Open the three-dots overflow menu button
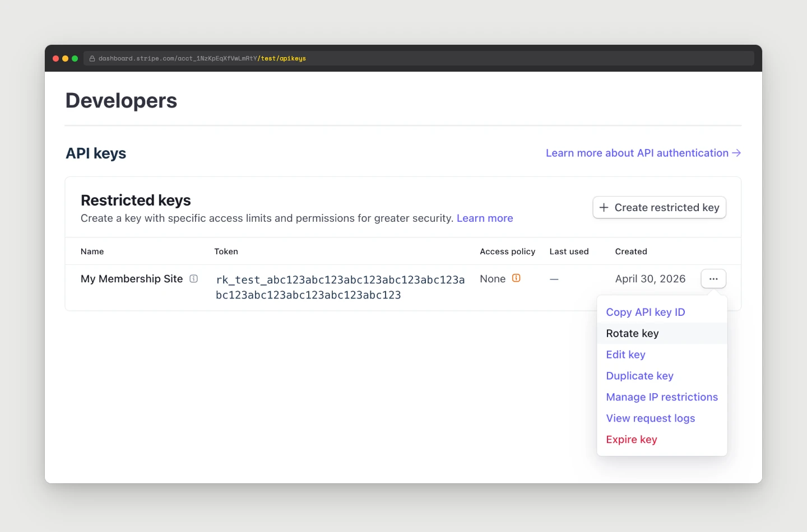Viewport: 807px width, 532px height. tap(713, 279)
